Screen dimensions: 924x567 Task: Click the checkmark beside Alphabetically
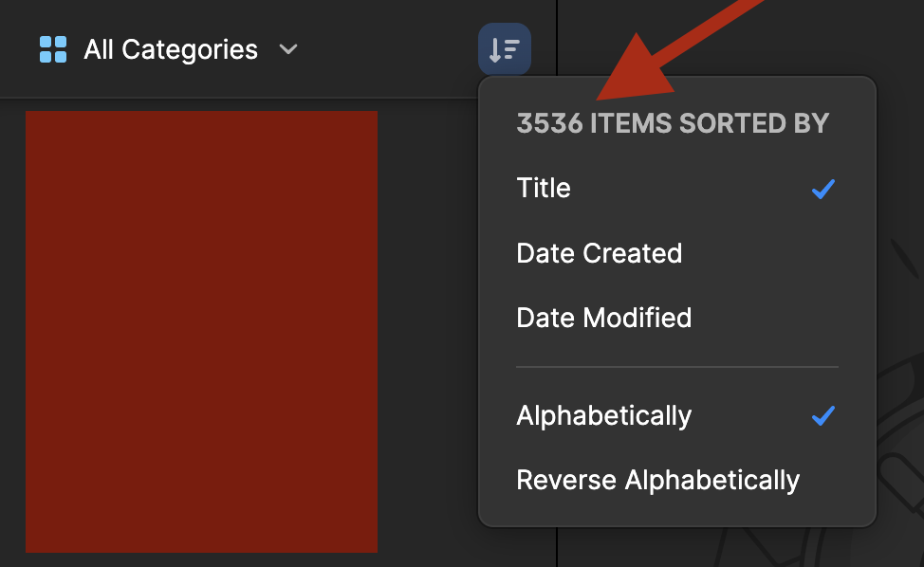822,415
